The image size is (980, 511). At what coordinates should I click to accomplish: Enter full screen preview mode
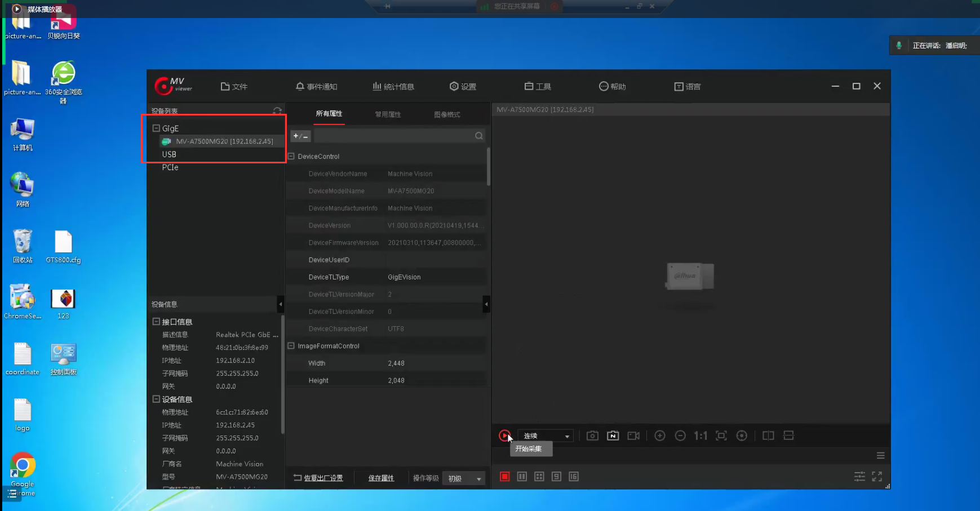coord(877,477)
